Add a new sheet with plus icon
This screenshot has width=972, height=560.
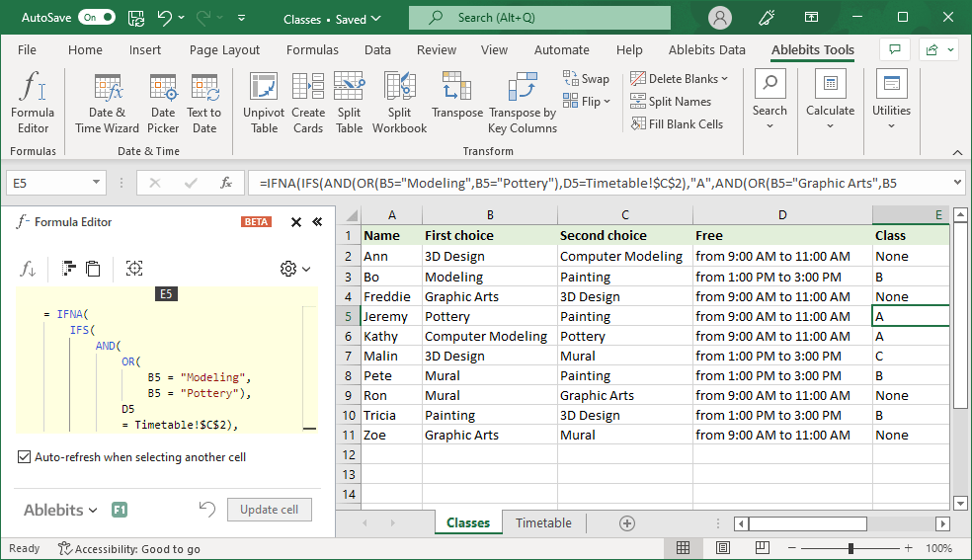click(626, 523)
